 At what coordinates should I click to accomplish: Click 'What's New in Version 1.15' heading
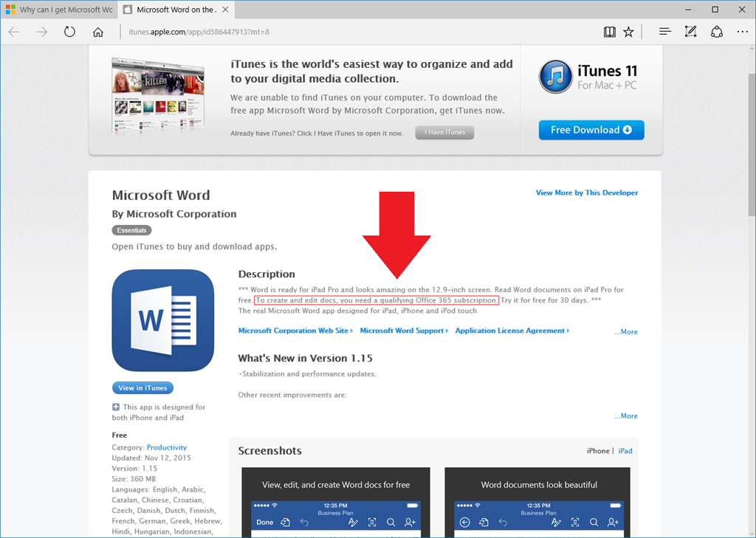[305, 358]
